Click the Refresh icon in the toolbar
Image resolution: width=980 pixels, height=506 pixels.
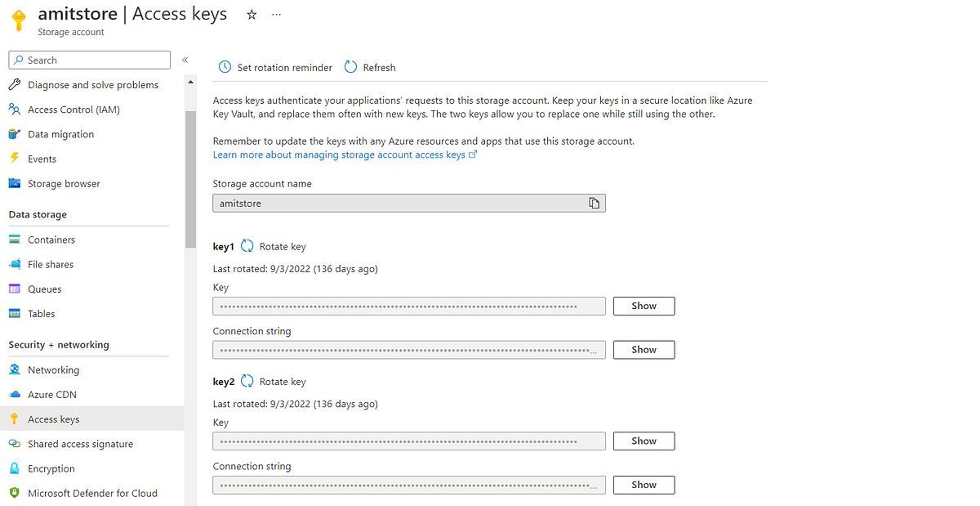(x=350, y=67)
